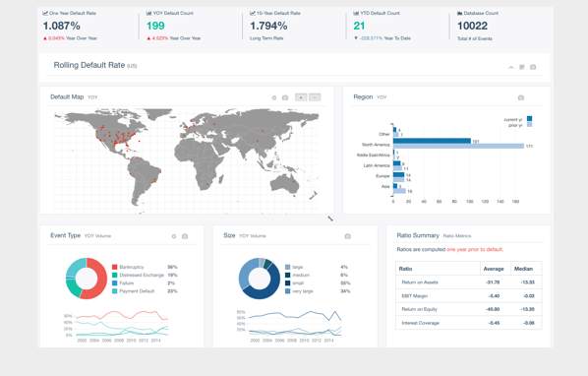Viewport: 588px width, 376px height.
Task: Click the North America prior year bar
Action: click(x=458, y=146)
